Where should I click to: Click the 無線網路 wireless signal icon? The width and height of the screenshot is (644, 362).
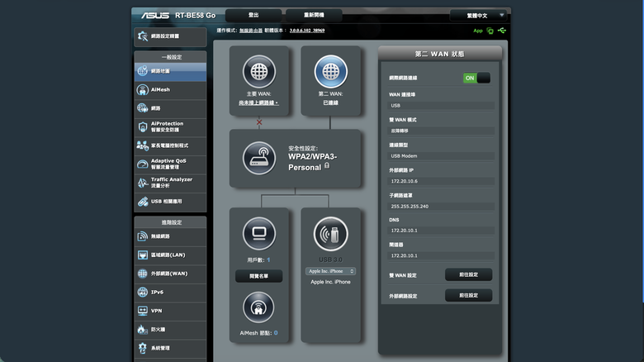tap(143, 236)
